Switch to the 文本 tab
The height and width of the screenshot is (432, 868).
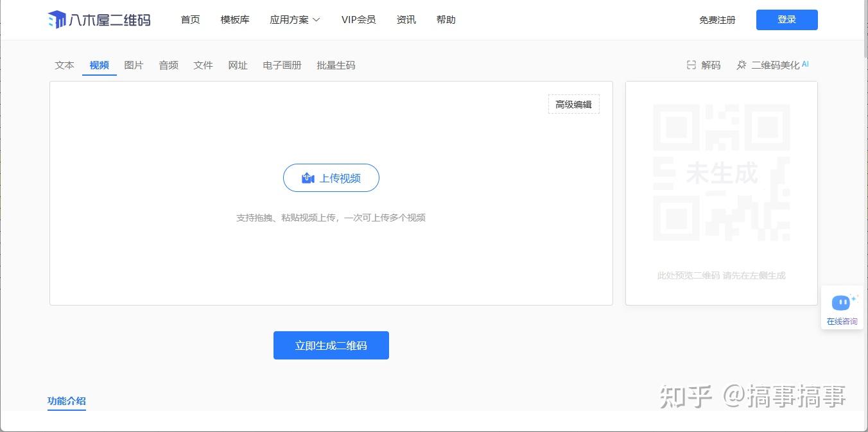(x=65, y=65)
